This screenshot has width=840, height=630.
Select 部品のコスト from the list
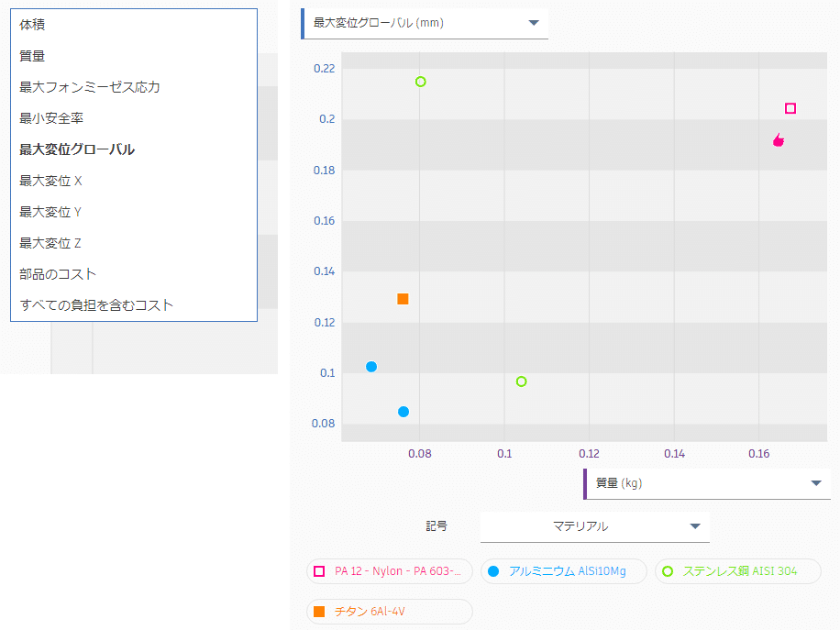point(134,274)
